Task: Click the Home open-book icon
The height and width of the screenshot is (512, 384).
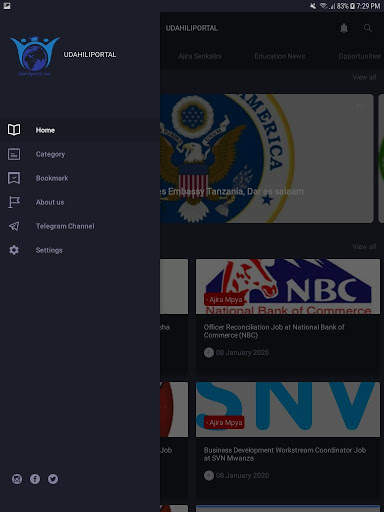Action: [14, 130]
